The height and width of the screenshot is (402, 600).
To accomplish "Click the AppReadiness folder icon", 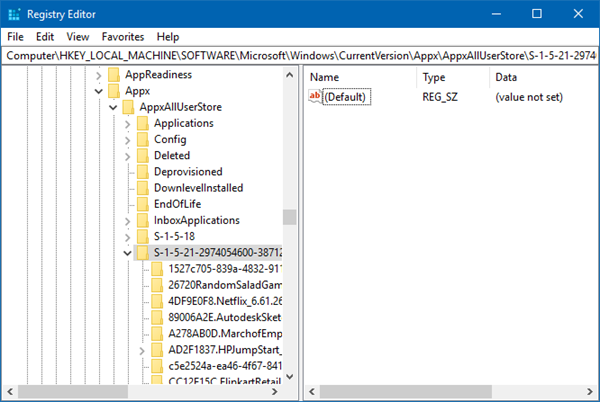I will pyautogui.click(x=115, y=75).
